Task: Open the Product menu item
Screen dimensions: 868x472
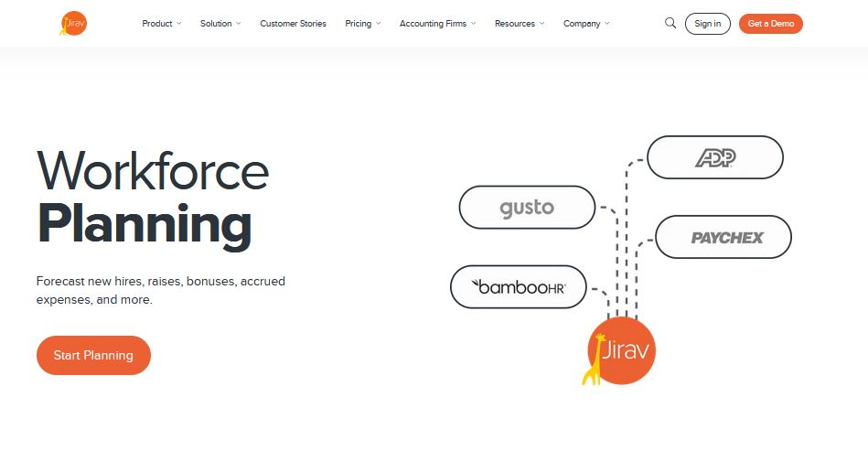Action: pyautogui.click(x=157, y=24)
